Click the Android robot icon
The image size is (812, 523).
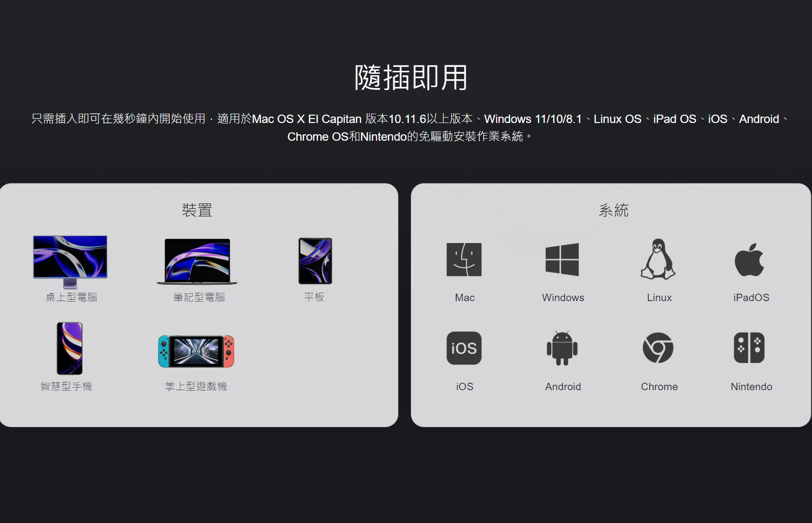(x=562, y=348)
